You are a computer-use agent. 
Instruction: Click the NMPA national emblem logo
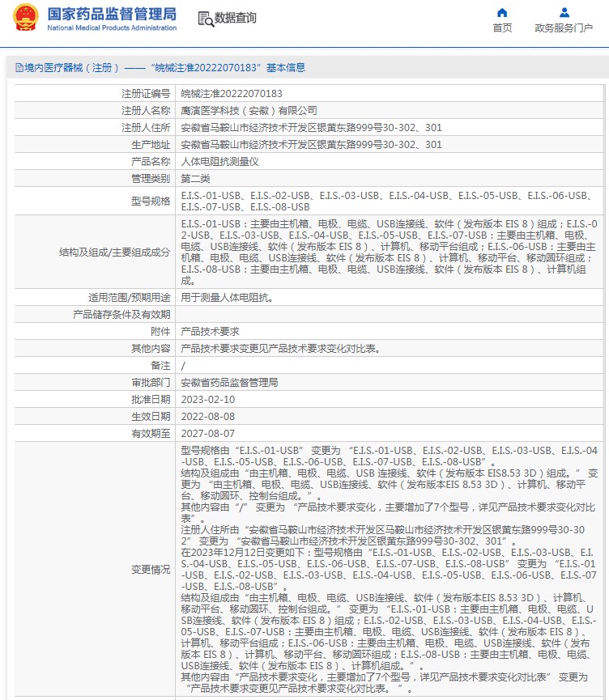24,18
